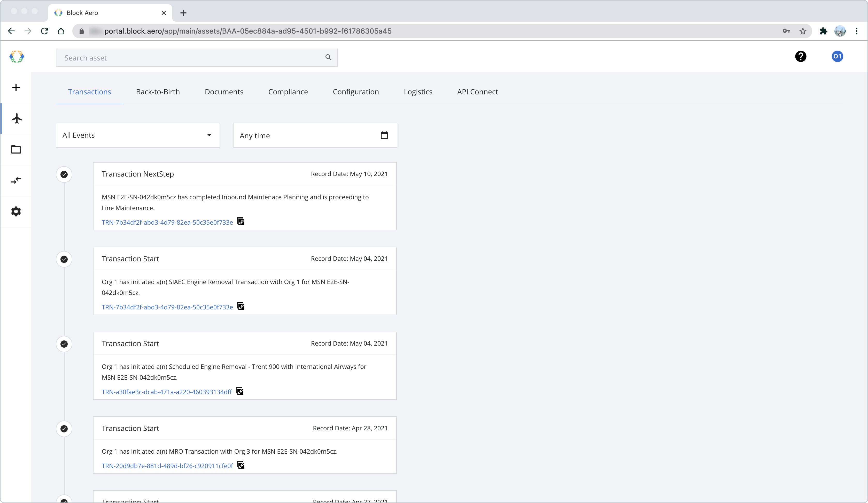Open help using the question mark icon

click(801, 57)
